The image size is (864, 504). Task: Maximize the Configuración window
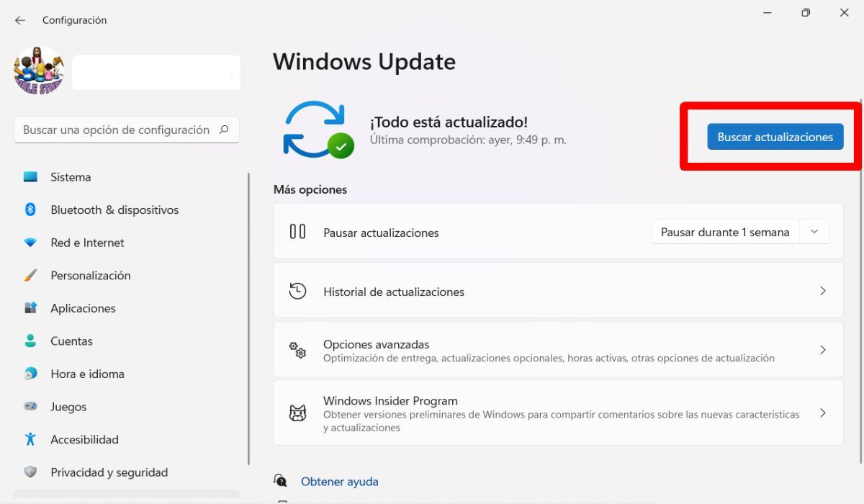click(x=806, y=13)
